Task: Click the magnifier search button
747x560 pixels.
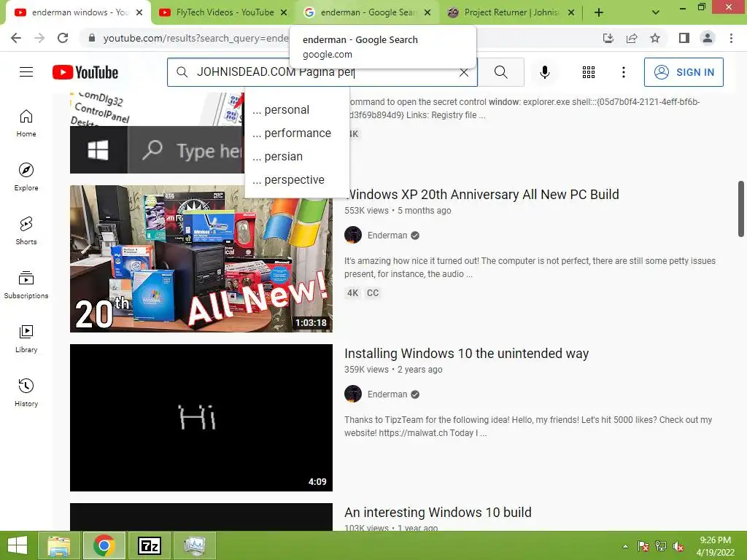Action: point(500,72)
